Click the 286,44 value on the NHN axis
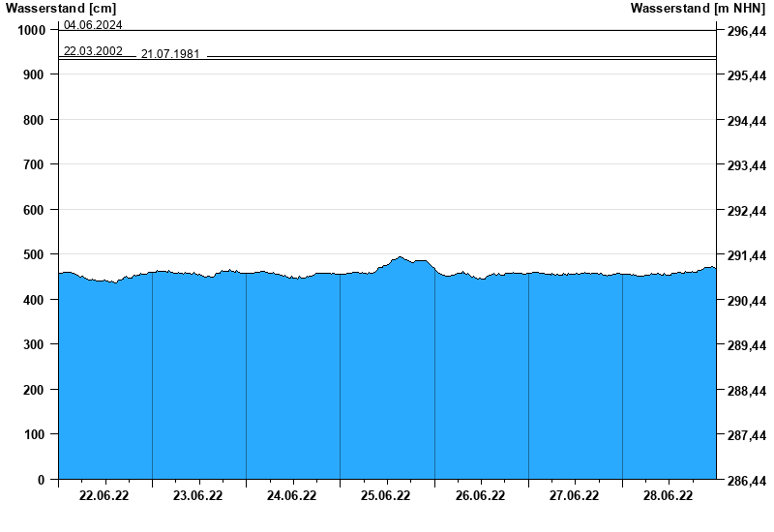This screenshot has width=774, height=532. pos(746,481)
